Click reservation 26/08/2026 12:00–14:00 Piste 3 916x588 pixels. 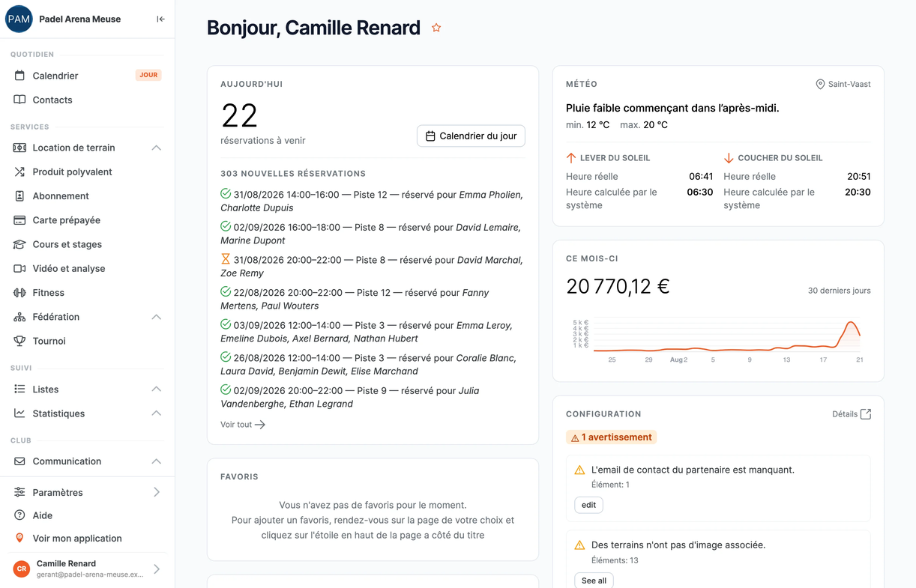(372, 364)
